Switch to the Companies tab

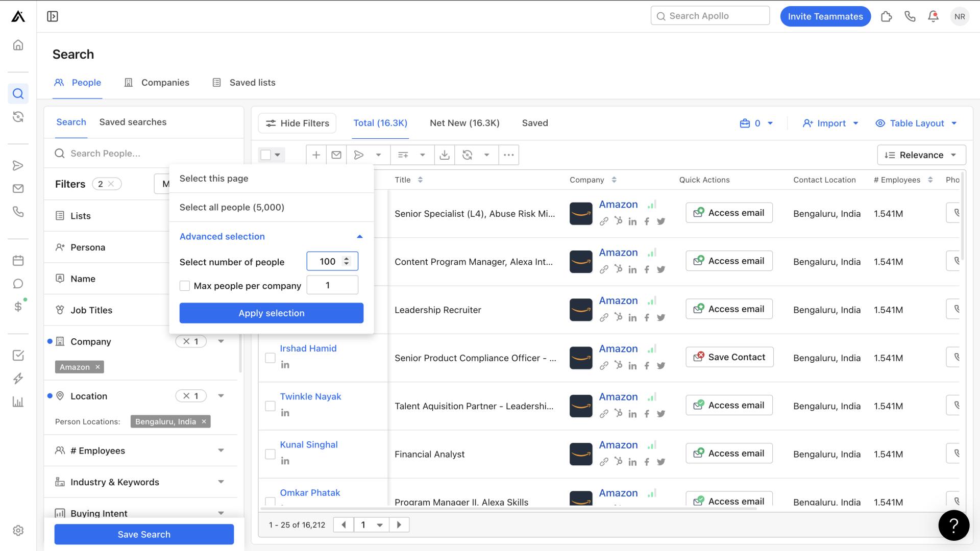[157, 83]
